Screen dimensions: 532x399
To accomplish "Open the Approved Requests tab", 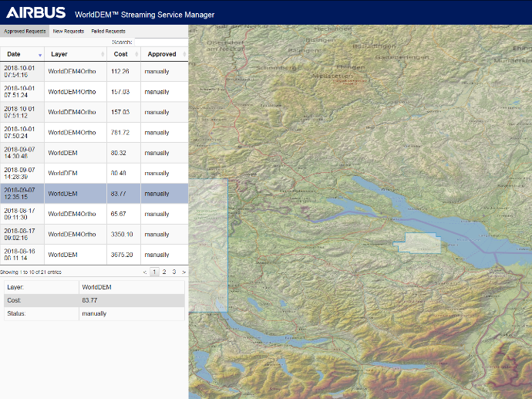I will [x=25, y=31].
